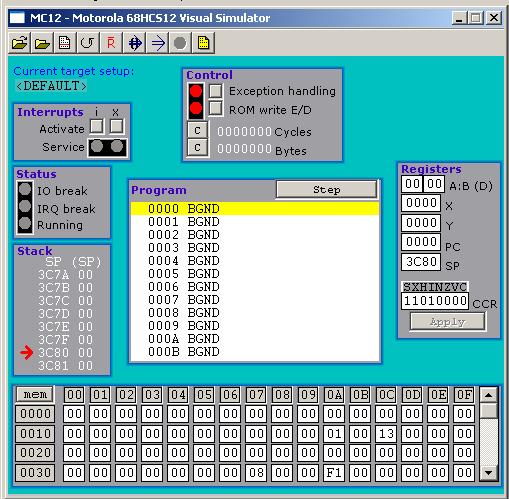Image resolution: width=509 pixels, height=499 pixels.
Task: Click the IRQ break status indicator
Action: (x=25, y=206)
